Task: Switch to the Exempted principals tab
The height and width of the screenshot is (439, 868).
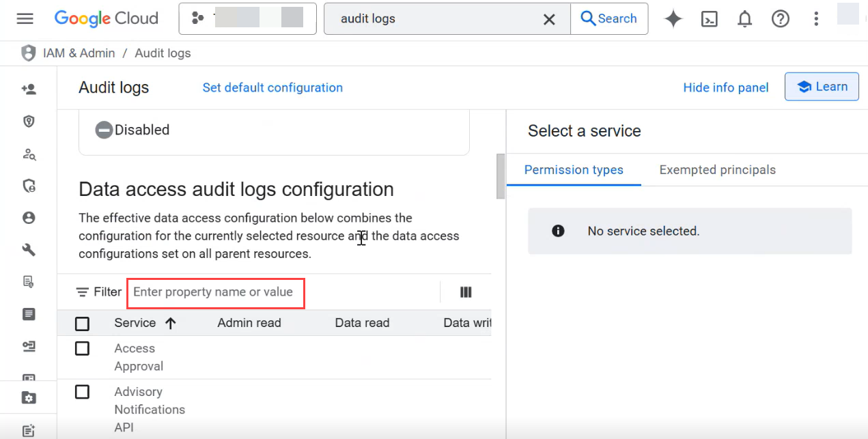Action: 717,170
